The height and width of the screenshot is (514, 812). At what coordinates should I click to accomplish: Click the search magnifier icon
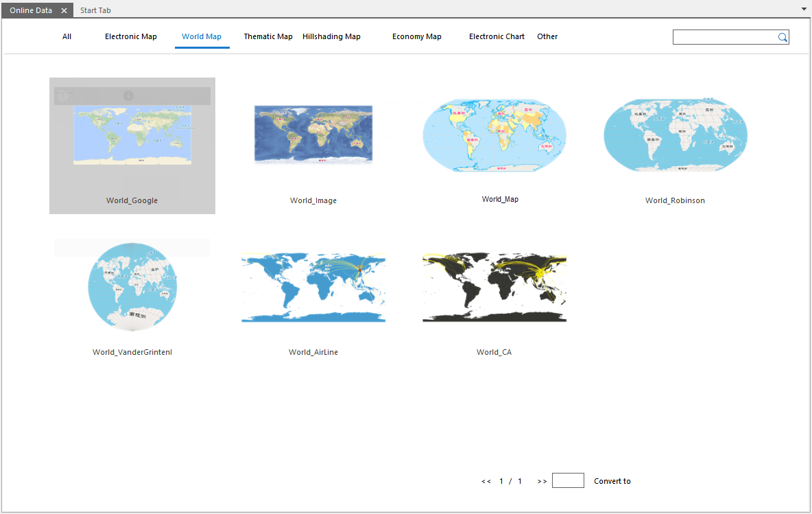pyautogui.click(x=783, y=37)
